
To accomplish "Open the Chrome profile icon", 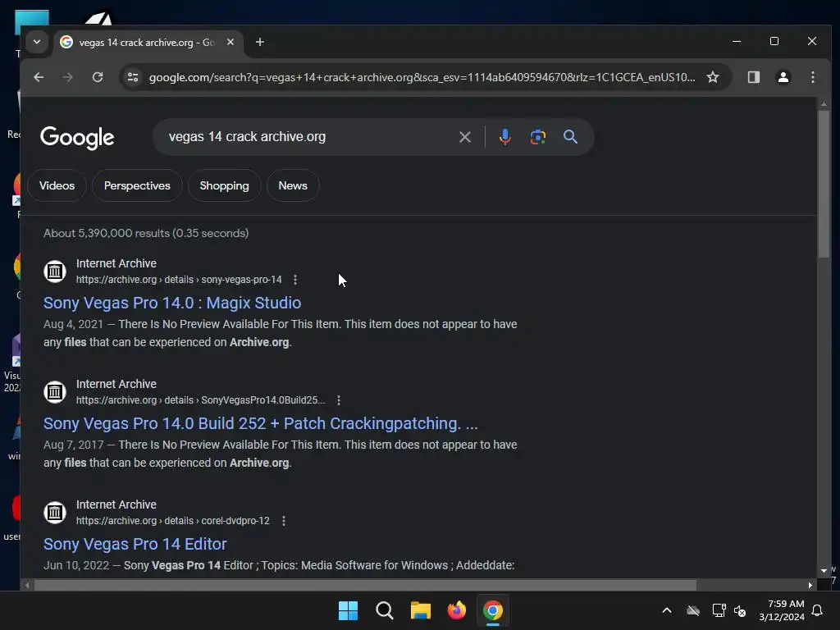I will [x=783, y=77].
